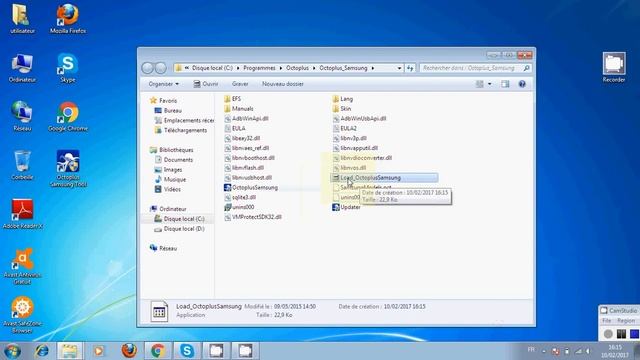
Task: Toggle the preview pane button
Action: (505, 84)
